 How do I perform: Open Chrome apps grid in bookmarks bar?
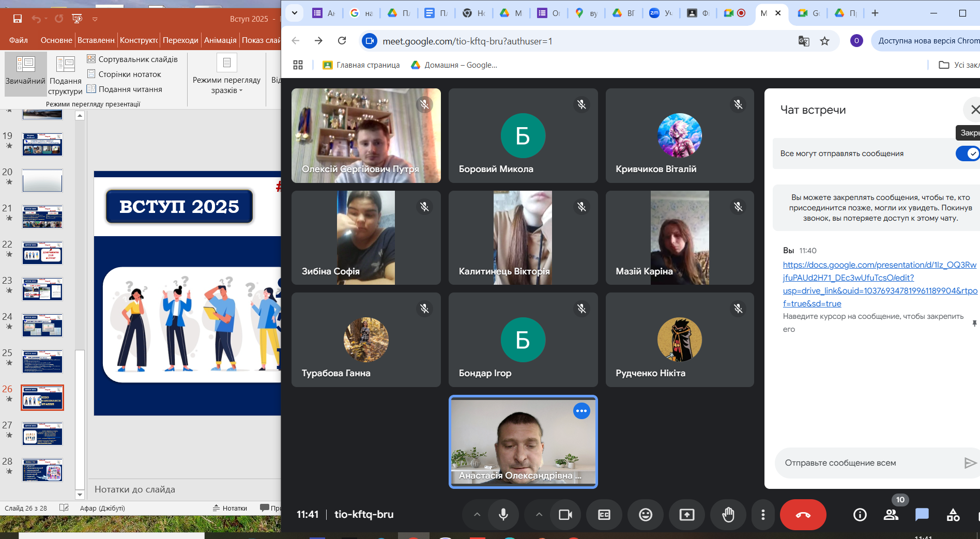tap(298, 65)
